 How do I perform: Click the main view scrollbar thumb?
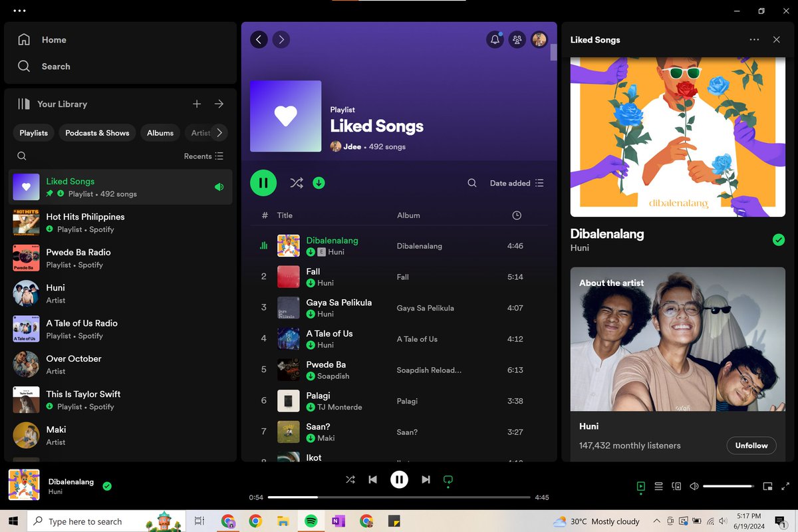(553, 53)
